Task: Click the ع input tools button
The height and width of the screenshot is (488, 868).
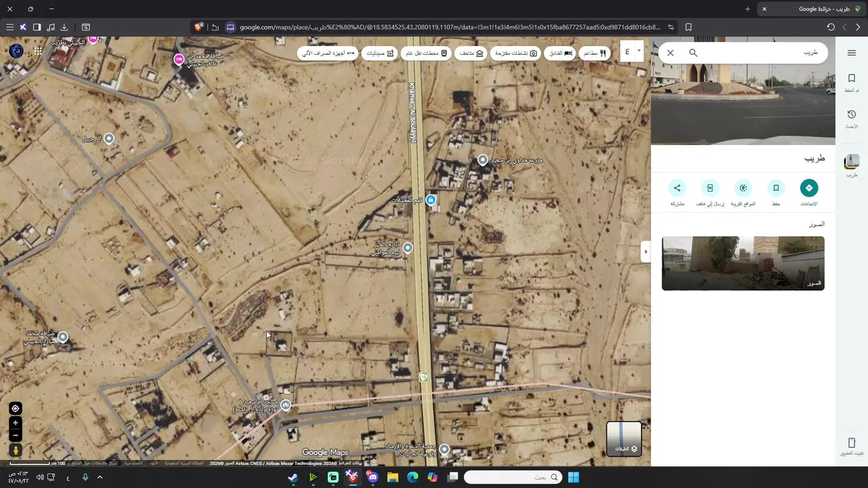Action: [627, 52]
